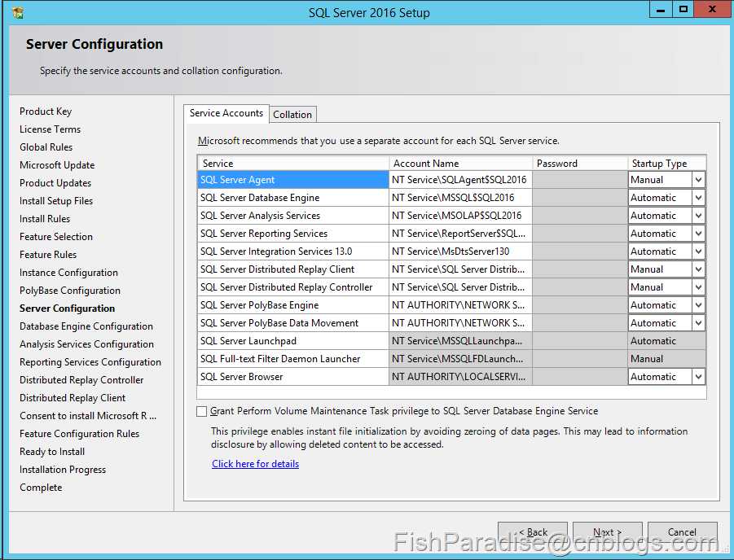Maximize the SQL Server 2016 Setup window

[683, 9]
